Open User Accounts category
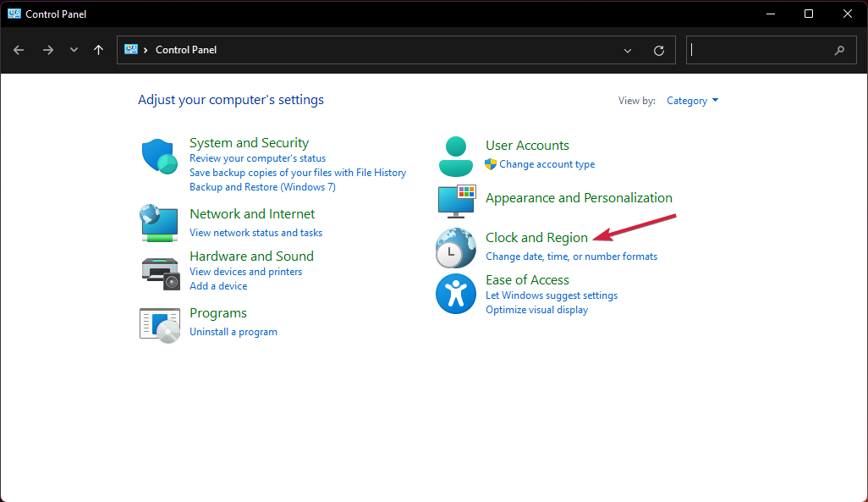This screenshot has width=868, height=502. pyautogui.click(x=527, y=145)
